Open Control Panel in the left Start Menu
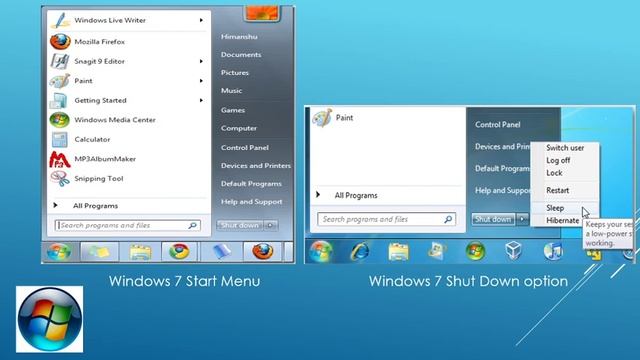Image resolution: width=640 pixels, height=360 pixels. pyautogui.click(x=244, y=148)
